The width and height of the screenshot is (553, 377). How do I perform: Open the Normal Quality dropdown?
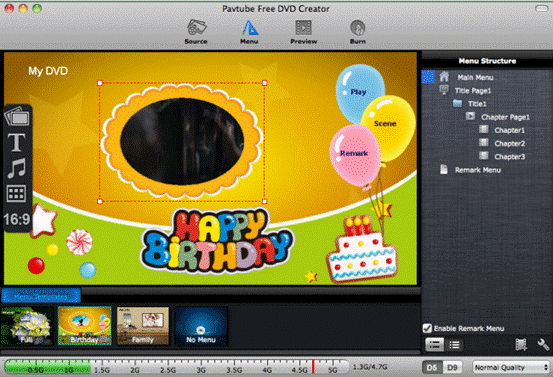click(511, 367)
